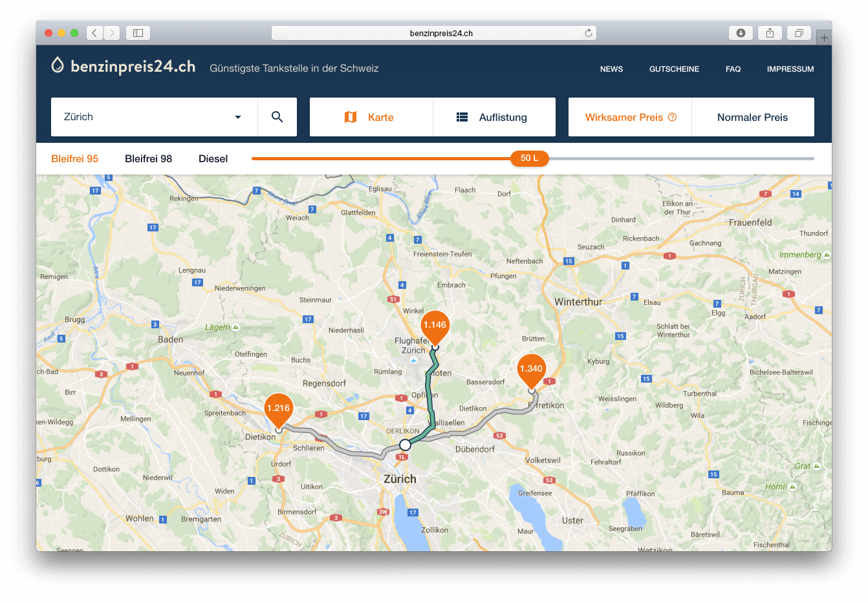
Task: Click the Wohlen town label
Action: 140,518
